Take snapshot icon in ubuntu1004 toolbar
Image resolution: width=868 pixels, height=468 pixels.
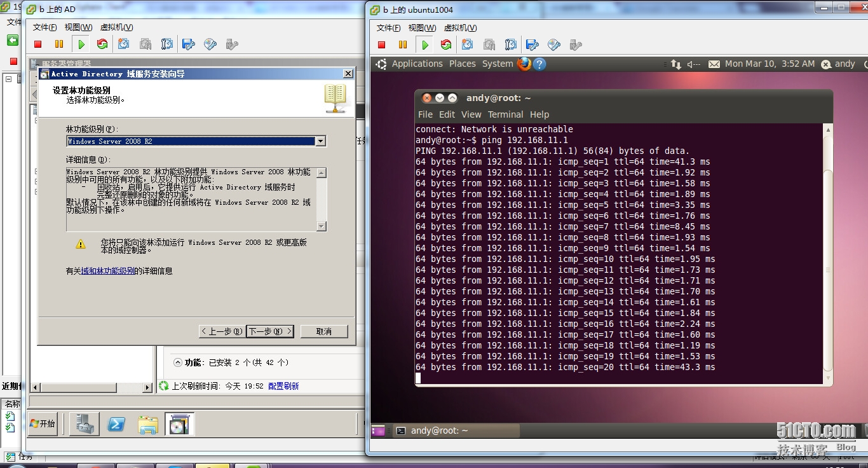pos(468,45)
